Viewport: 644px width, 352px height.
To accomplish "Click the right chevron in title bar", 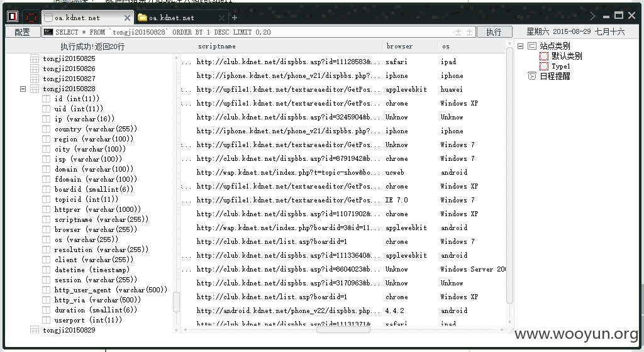I will tap(592, 16).
